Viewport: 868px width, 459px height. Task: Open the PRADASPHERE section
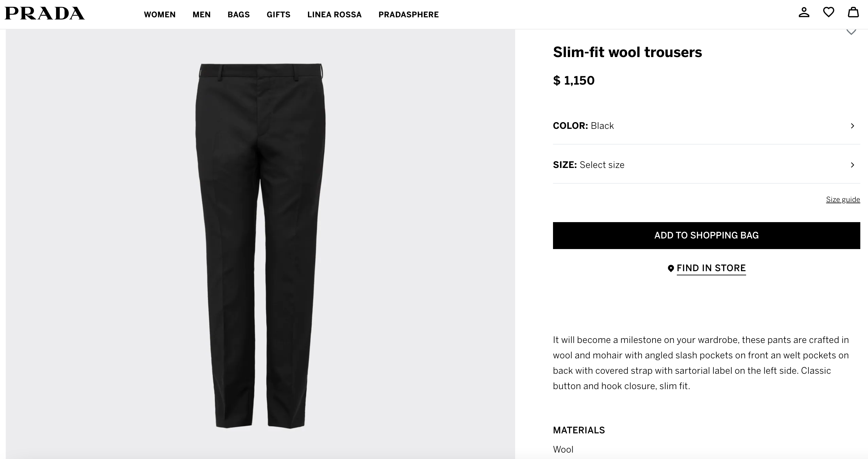point(408,14)
